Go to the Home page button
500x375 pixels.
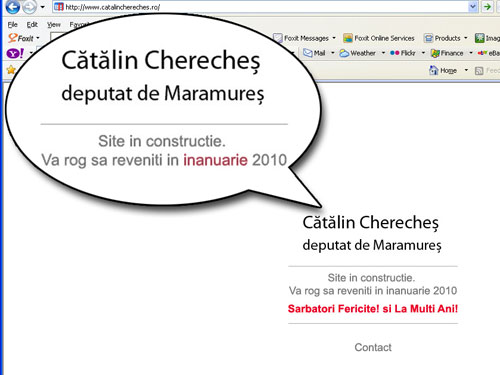pyautogui.click(x=443, y=70)
